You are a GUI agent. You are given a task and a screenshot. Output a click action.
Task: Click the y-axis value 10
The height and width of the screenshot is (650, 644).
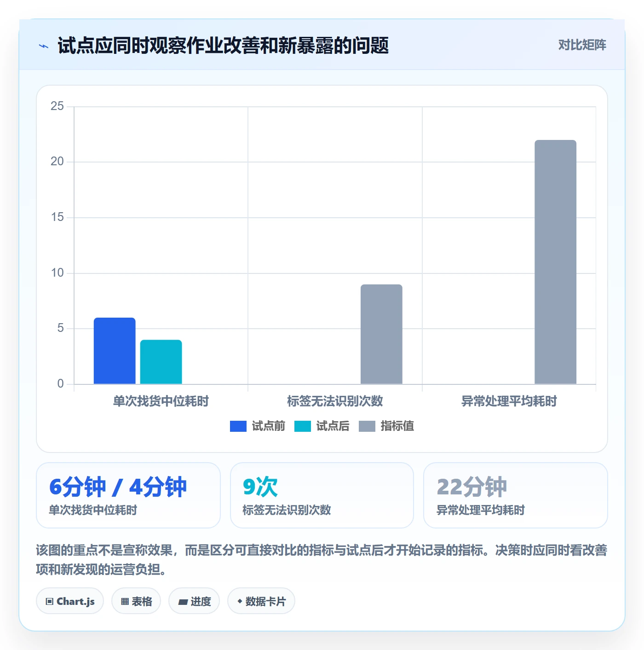(57, 273)
